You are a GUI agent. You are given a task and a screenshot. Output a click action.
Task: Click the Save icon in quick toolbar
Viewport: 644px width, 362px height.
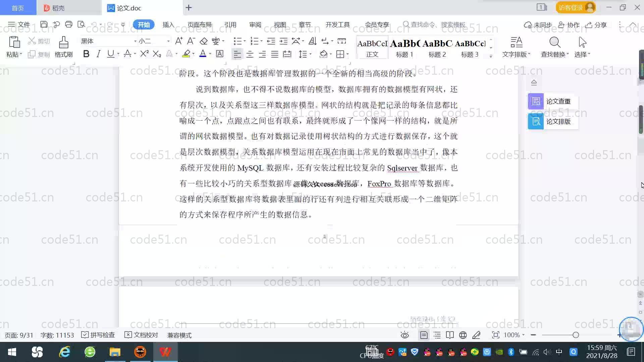[44, 24]
